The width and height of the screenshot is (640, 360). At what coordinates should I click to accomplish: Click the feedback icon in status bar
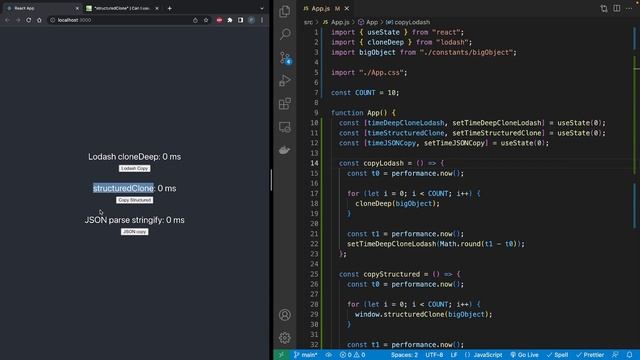pos(616,355)
